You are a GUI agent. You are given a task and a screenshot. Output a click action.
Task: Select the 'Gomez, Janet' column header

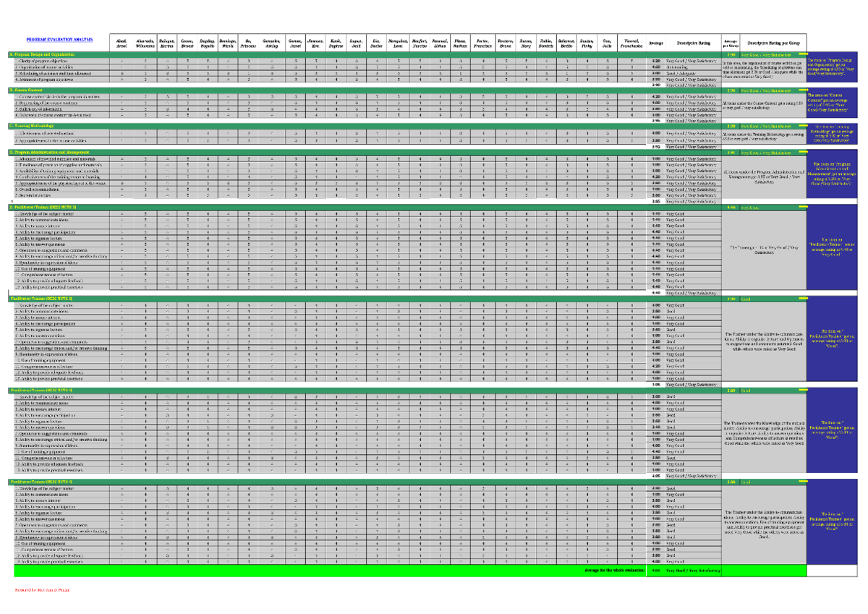coord(296,42)
